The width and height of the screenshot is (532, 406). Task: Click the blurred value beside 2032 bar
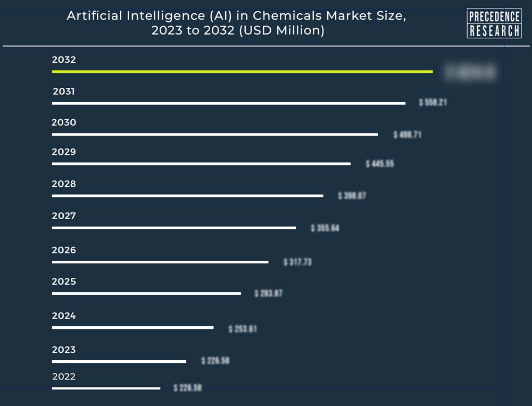470,72
